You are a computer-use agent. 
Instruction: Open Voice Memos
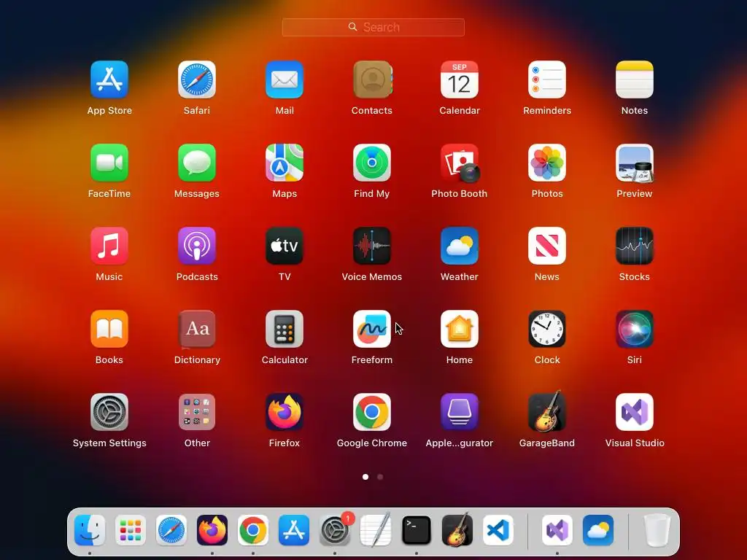(x=372, y=246)
